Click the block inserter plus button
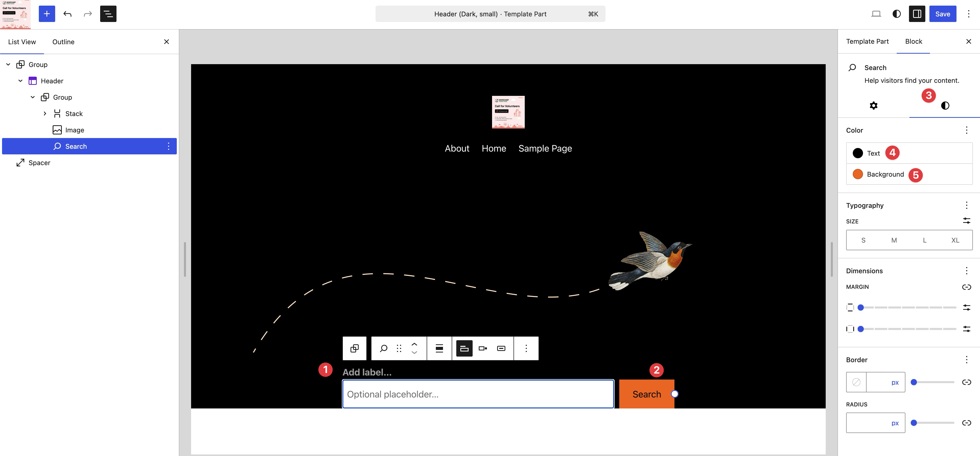Screen dimensions: 980x456 coord(47,14)
